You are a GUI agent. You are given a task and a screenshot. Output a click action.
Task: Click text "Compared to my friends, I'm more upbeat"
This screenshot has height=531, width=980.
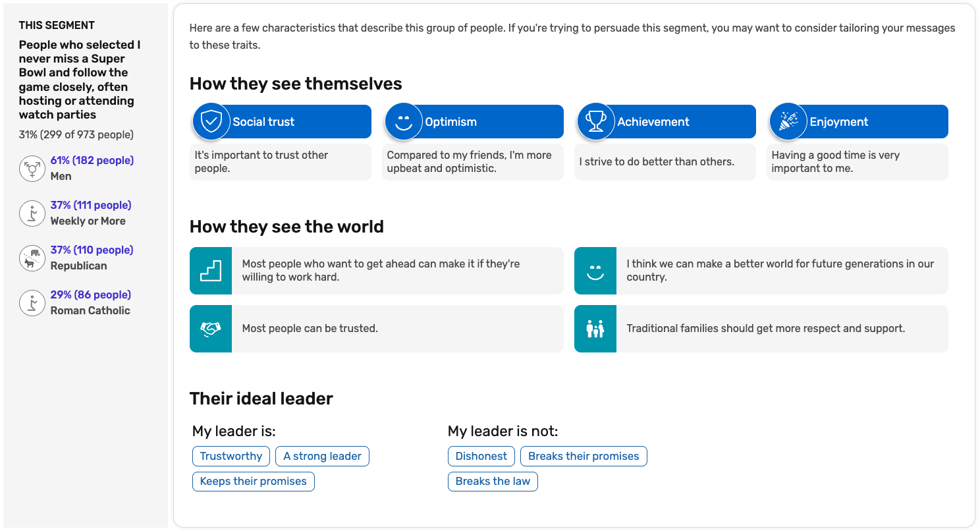pyautogui.click(x=469, y=161)
